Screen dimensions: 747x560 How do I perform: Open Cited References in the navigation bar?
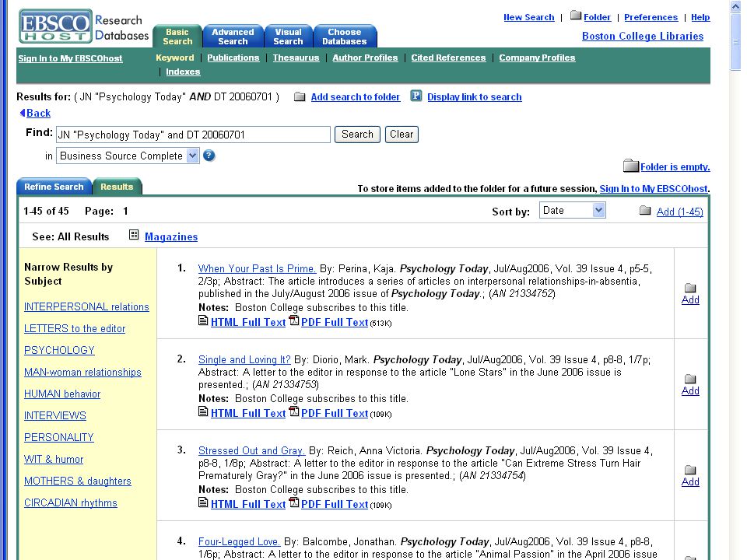click(448, 58)
